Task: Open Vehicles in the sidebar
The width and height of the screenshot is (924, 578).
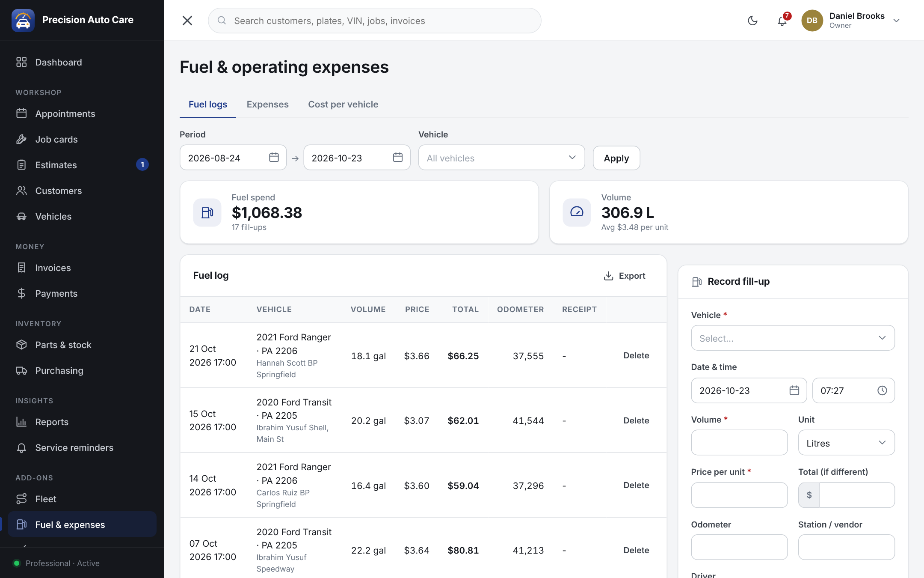Action: [x=82, y=216]
